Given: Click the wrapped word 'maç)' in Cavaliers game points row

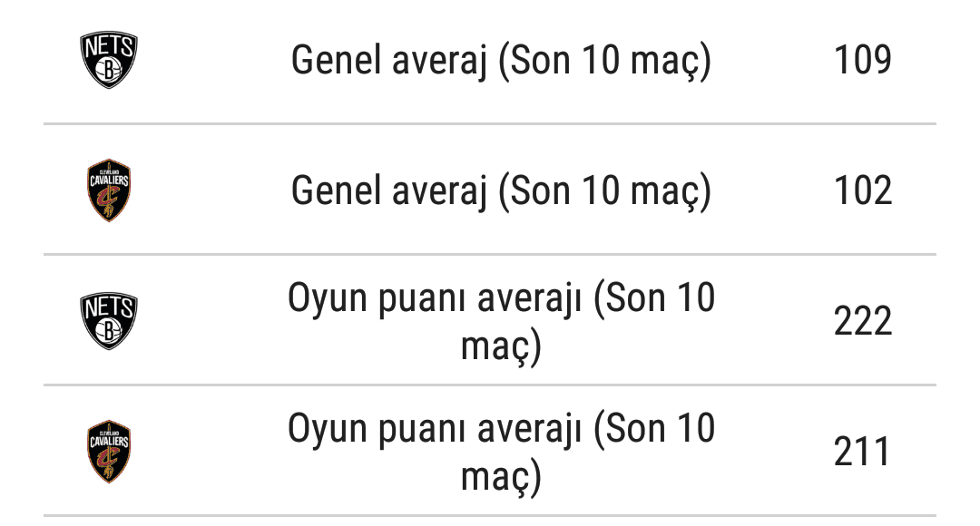Looking at the screenshot, I should click(501, 478).
